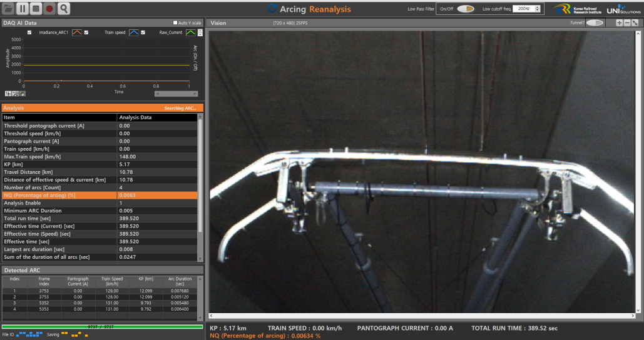Click the Detected ARC panel header
This screenshot has width=644, height=340.
pos(102,270)
